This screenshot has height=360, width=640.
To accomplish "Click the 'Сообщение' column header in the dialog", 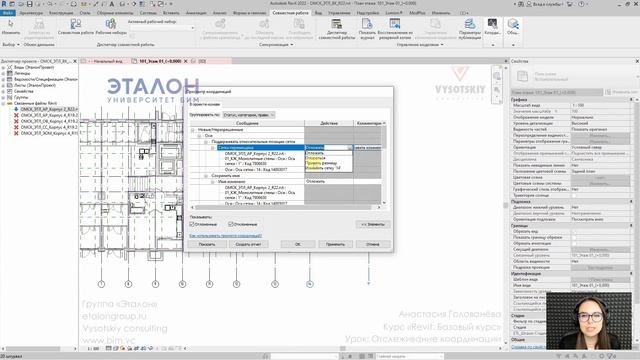I will [x=247, y=123].
